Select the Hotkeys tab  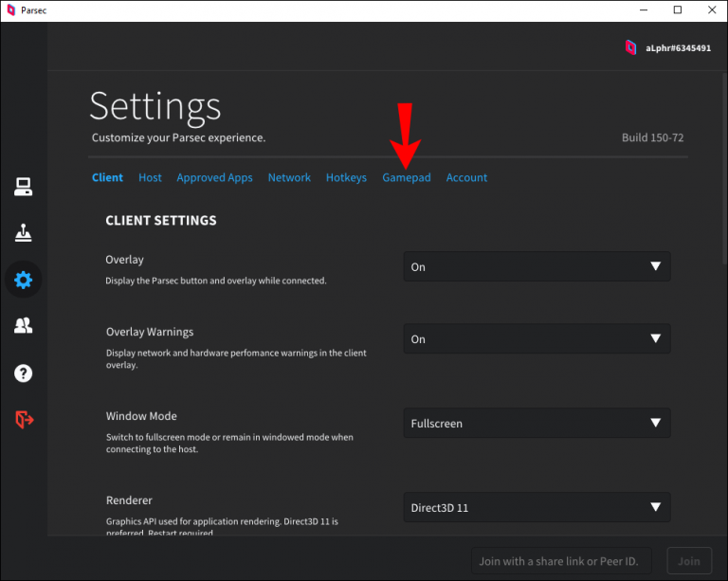[346, 178]
